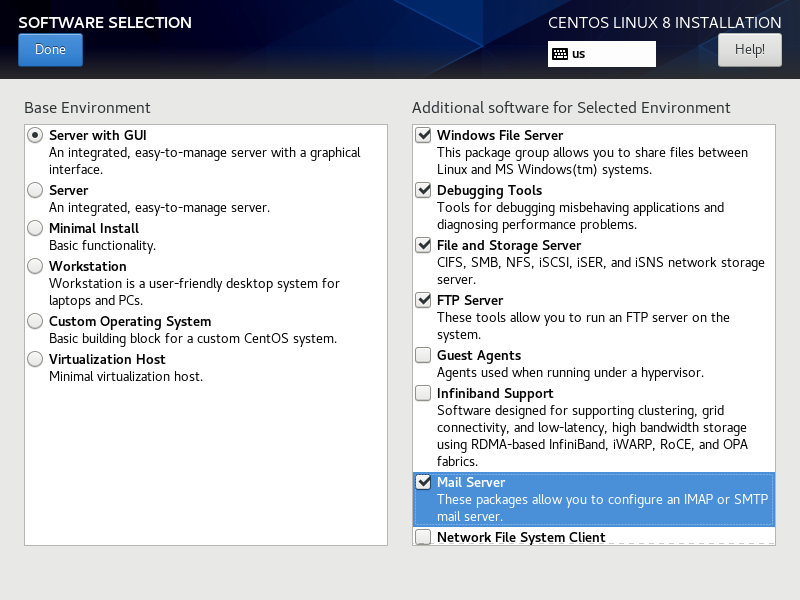Click the 'Infiniband Support' title text

pos(495,394)
